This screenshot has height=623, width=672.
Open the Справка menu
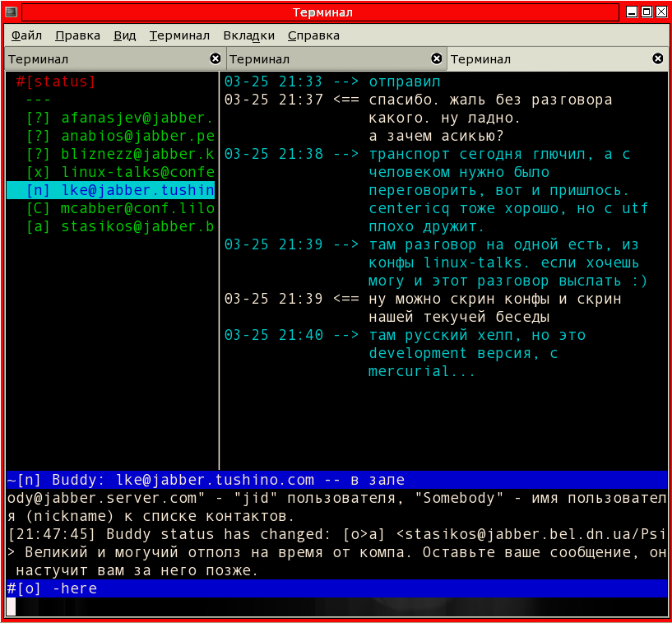(x=313, y=35)
